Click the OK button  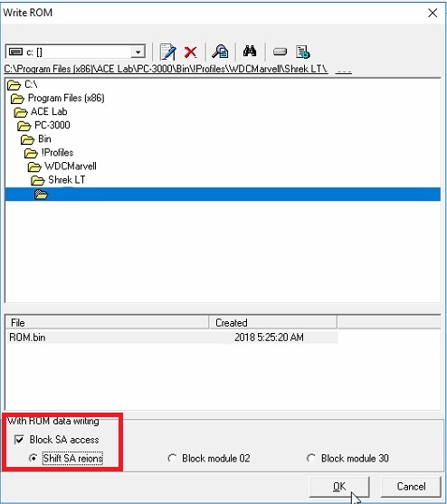[x=339, y=486]
